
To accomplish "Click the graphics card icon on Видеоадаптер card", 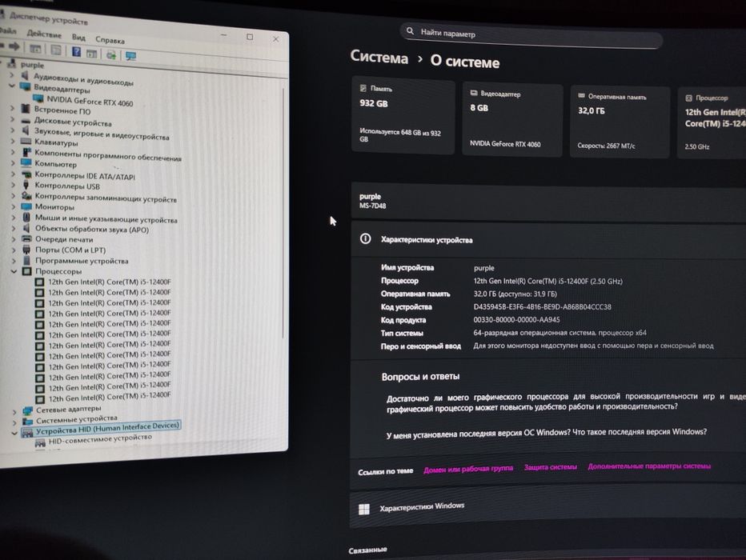I will pyautogui.click(x=474, y=93).
